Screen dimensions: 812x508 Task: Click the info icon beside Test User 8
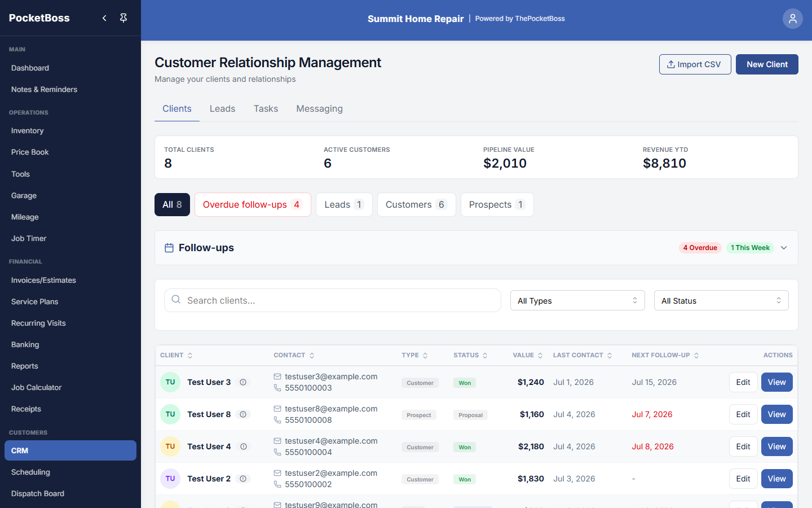tap(243, 414)
